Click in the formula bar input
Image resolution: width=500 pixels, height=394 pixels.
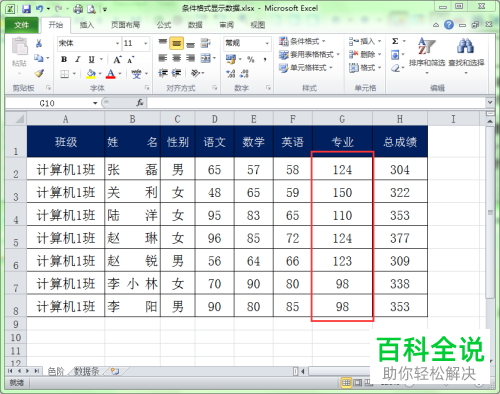(317, 103)
